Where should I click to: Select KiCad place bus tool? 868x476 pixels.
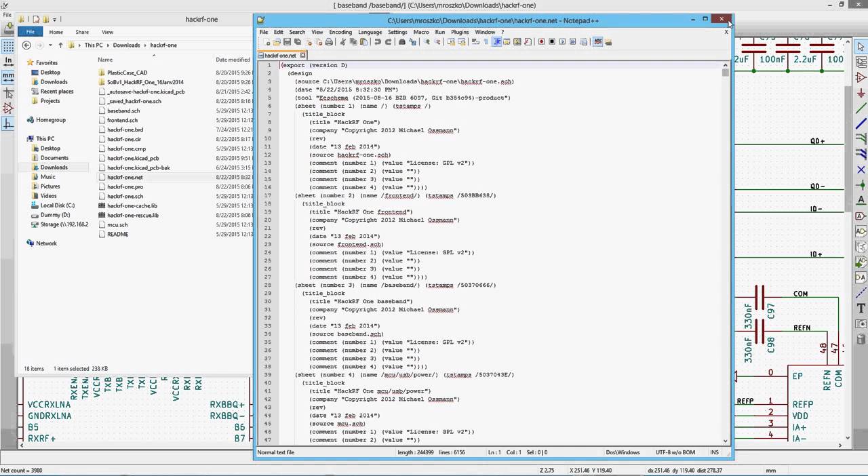[x=861, y=125]
